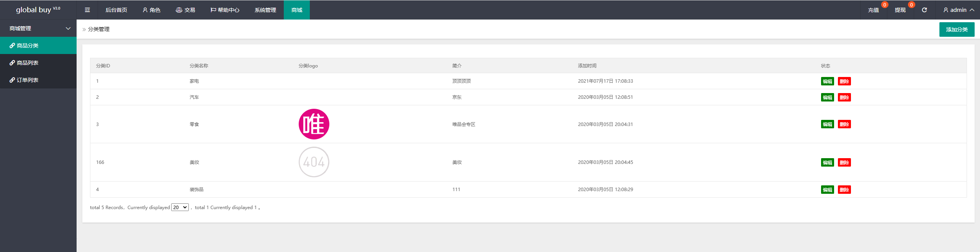Open 商品分类 in the sidebar
Screen dimensions: 980x252
pyautogui.click(x=28, y=46)
